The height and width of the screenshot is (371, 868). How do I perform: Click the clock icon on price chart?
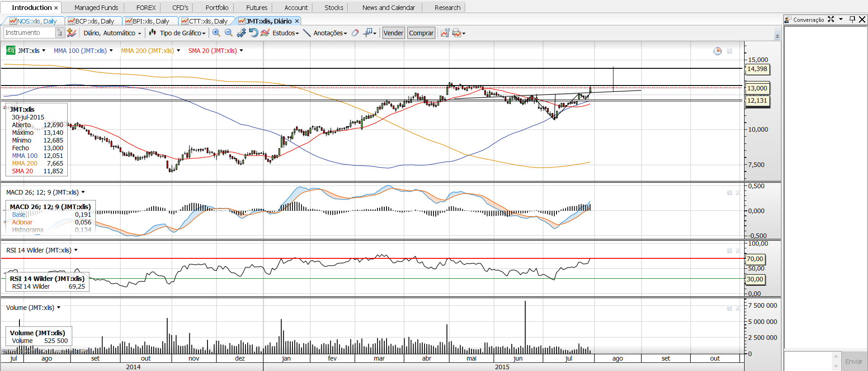click(717, 51)
